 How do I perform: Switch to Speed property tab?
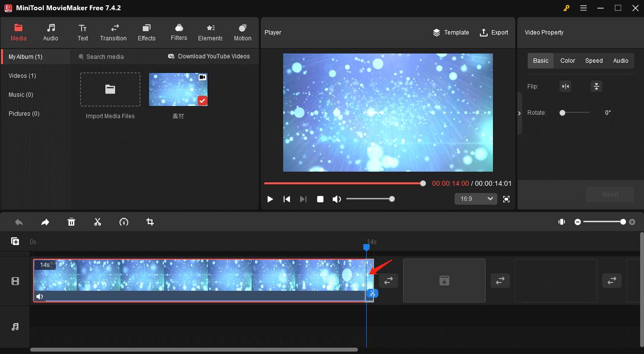[594, 61]
